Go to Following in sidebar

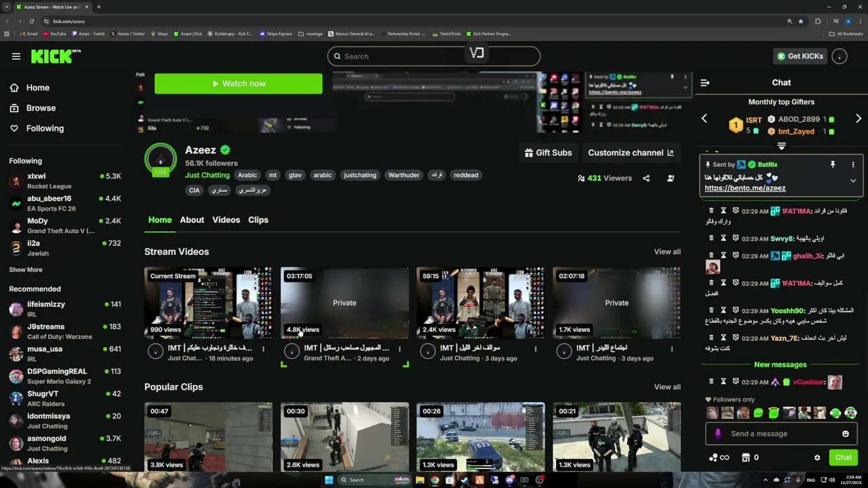45,128
